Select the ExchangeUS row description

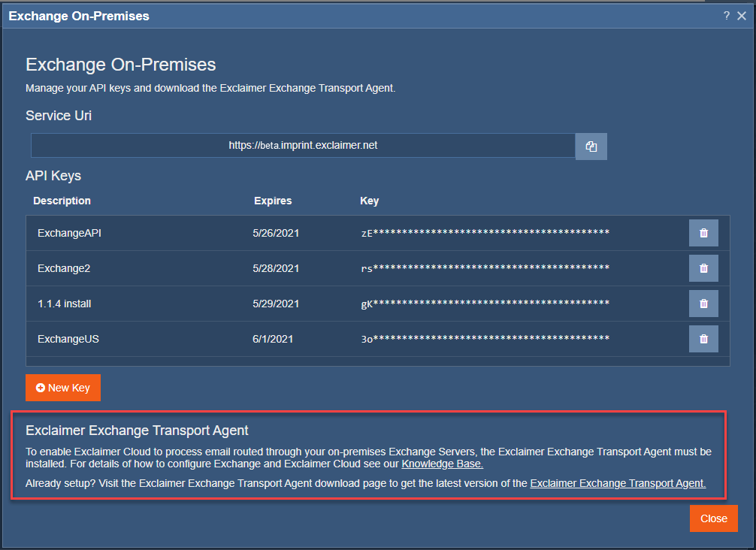tap(68, 339)
